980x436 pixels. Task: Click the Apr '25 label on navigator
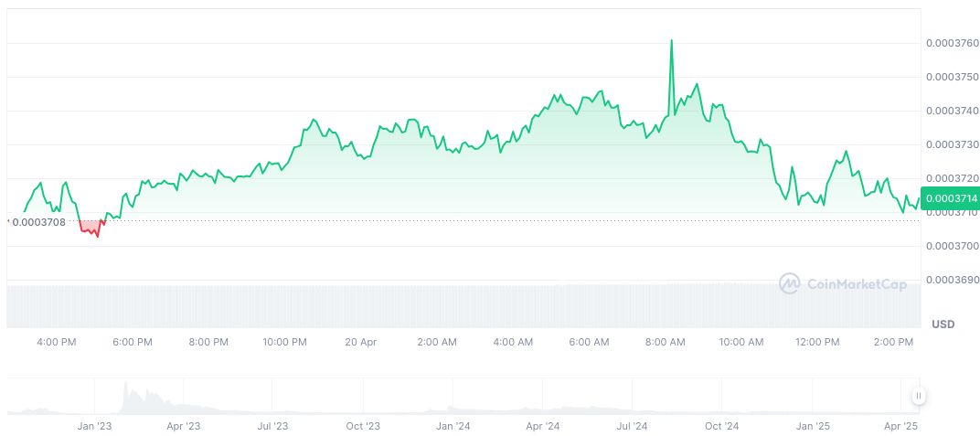coord(901,426)
